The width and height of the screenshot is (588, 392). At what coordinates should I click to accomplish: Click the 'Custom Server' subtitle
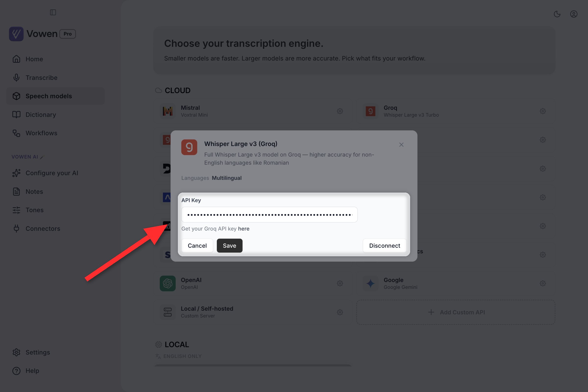[198, 316]
